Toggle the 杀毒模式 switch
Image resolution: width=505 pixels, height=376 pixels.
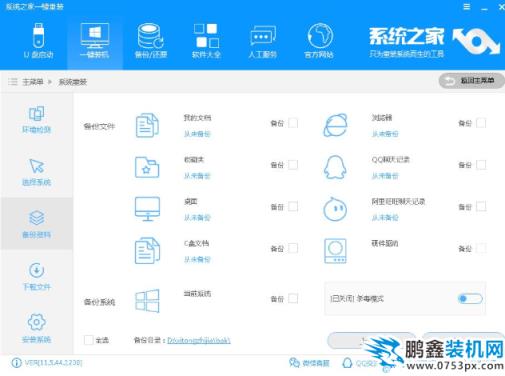pos(470,299)
